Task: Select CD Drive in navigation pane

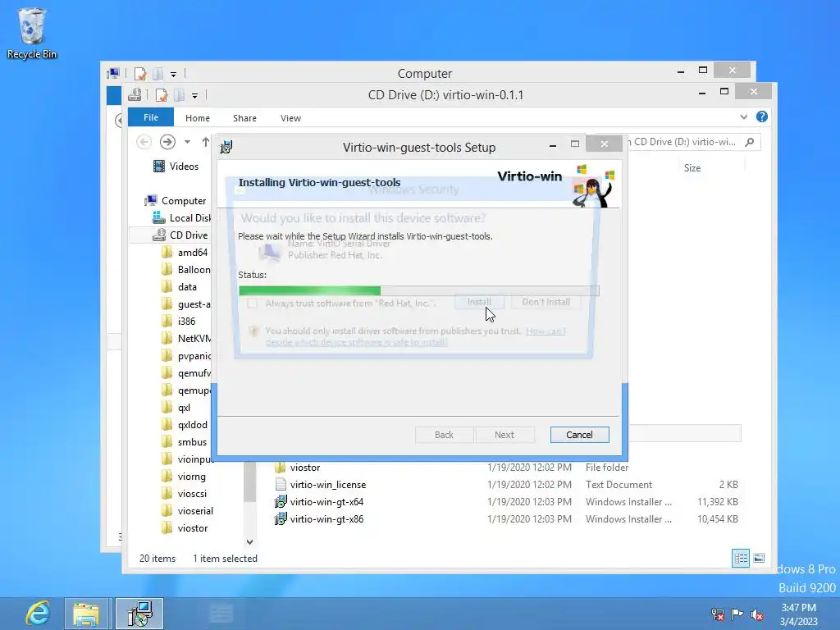Action: pyautogui.click(x=180, y=235)
